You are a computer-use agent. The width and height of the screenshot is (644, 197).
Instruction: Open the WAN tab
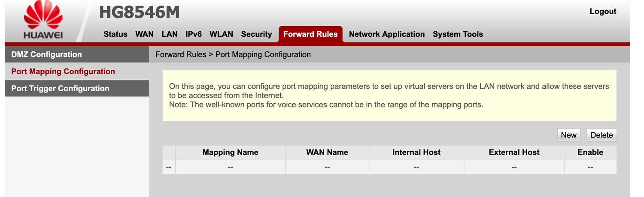(x=144, y=34)
